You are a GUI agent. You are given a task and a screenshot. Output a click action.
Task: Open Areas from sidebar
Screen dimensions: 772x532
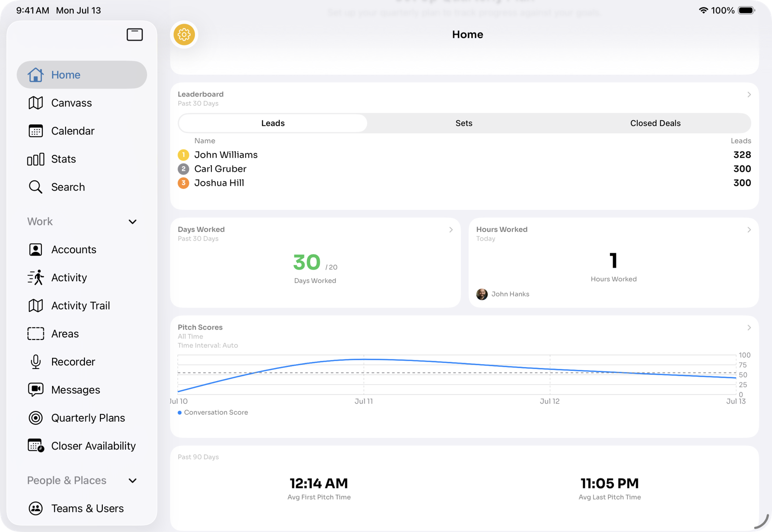point(82,334)
